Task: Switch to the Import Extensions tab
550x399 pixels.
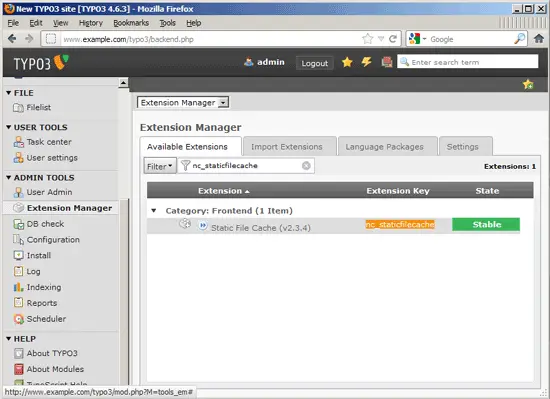Action: coord(290,146)
